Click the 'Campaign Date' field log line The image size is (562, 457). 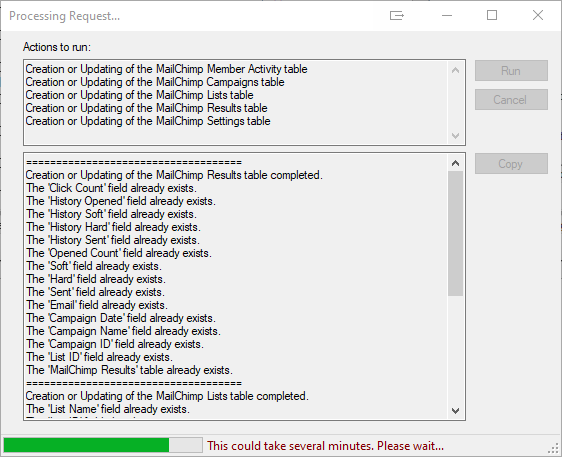(x=120, y=318)
